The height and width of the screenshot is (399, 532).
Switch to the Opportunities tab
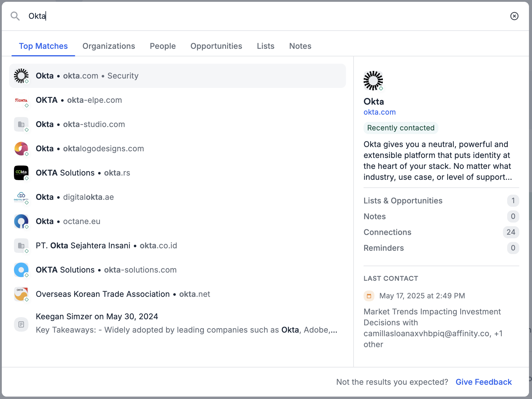(216, 46)
